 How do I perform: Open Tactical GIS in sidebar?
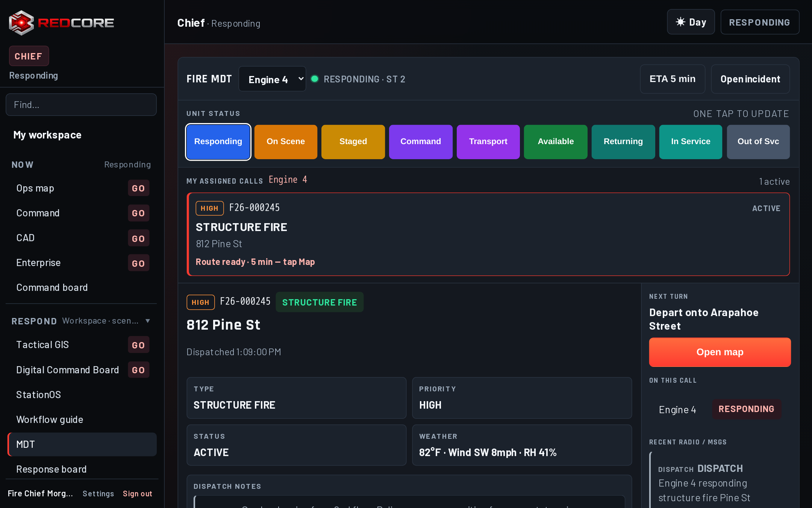(42, 345)
